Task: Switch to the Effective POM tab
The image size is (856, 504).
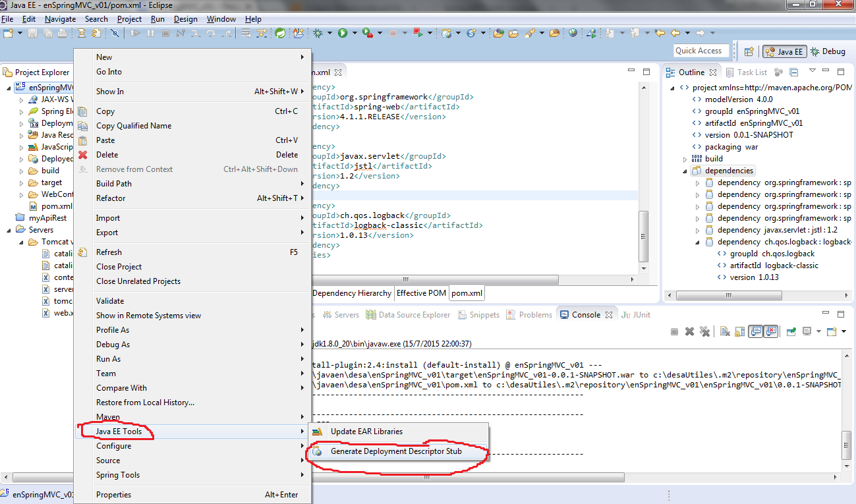Action: (421, 293)
